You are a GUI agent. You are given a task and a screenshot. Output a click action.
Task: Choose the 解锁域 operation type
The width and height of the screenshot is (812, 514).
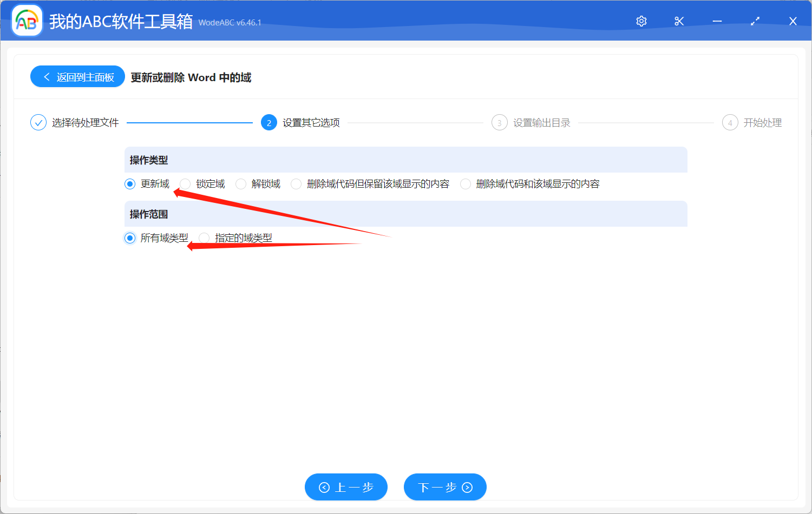241,184
